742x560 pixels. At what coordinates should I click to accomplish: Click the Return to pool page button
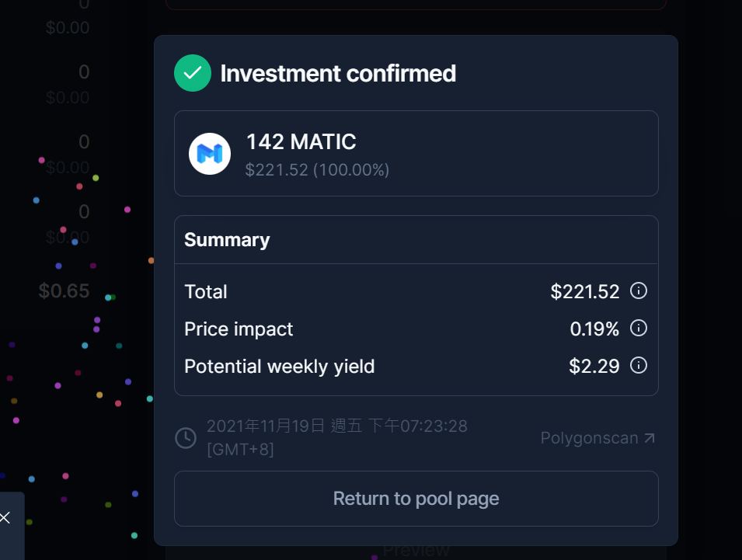click(x=416, y=499)
